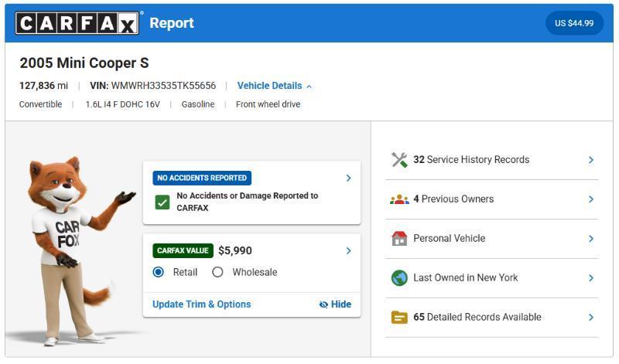Click Update Trim & Options link
Viewport: 619px width, 364px height.
[x=201, y=304]
